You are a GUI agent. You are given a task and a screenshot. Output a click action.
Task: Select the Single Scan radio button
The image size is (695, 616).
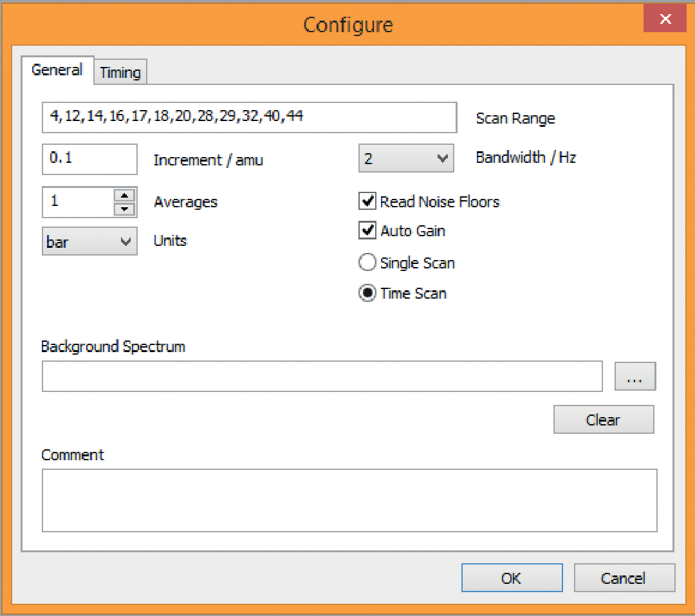click(367, 263)
